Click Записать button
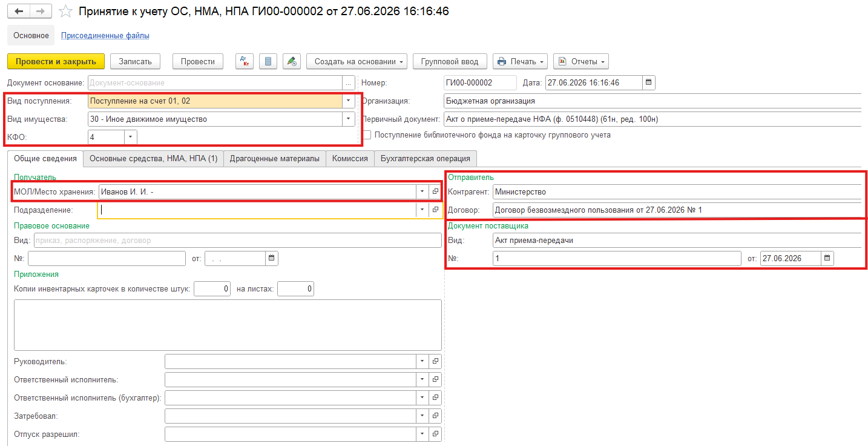This screenshot has width=868, height=446. [136, 61]
